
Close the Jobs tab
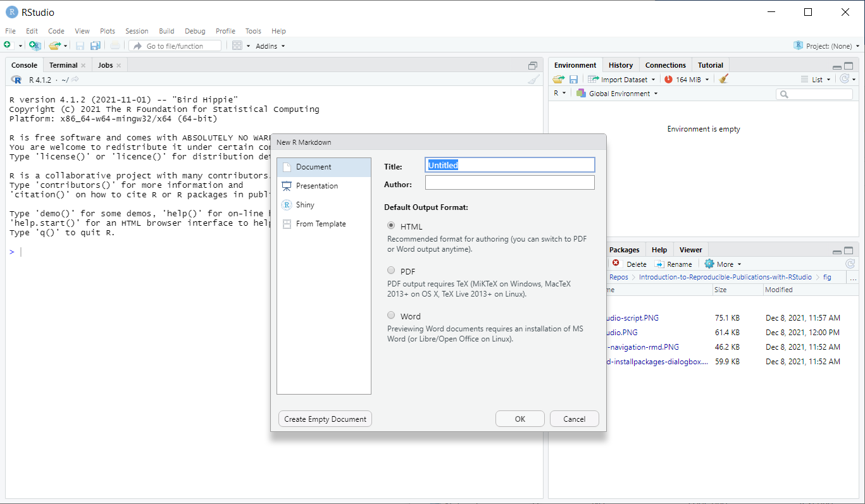118,65
